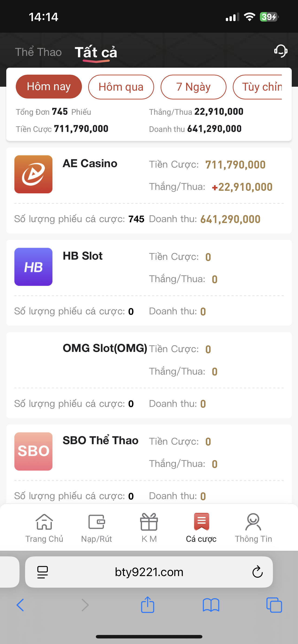Tap the customer support headset icon
The height and width of the screenshot is (644, 298).
(281, 51)
